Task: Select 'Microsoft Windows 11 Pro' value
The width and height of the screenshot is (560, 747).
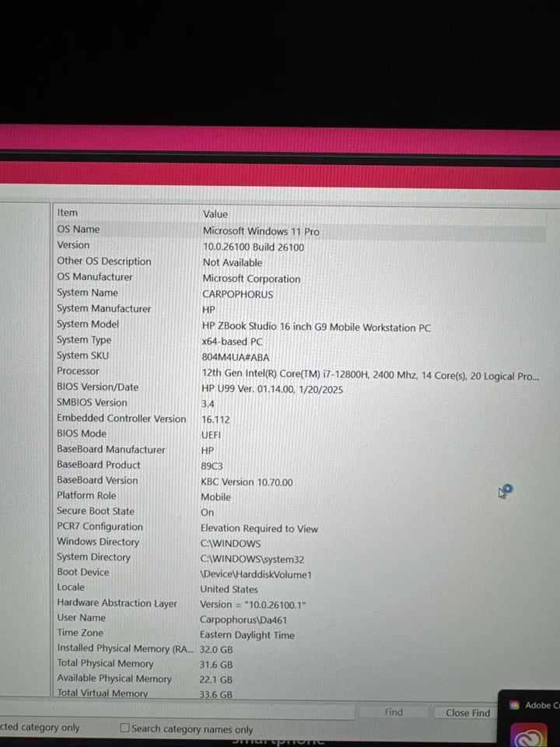Action: (261, 231)
